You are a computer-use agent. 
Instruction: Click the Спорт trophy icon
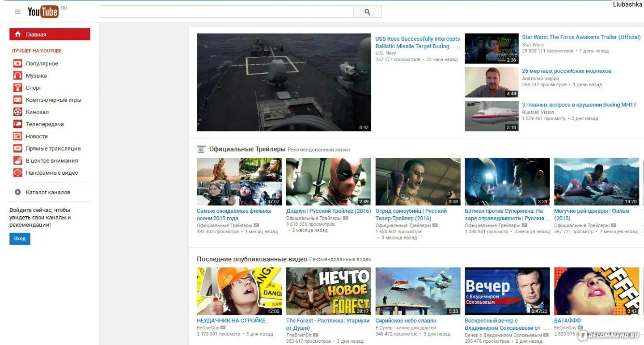coord(17,88)
